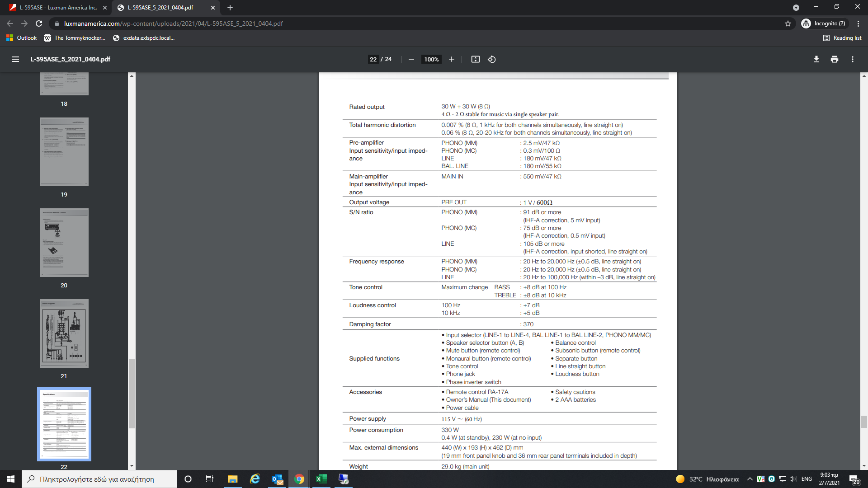The width and height of the screenshot is (868, 488).
Task: Open The Tommyknocker bookmark
Action: (x=75, y=38)
